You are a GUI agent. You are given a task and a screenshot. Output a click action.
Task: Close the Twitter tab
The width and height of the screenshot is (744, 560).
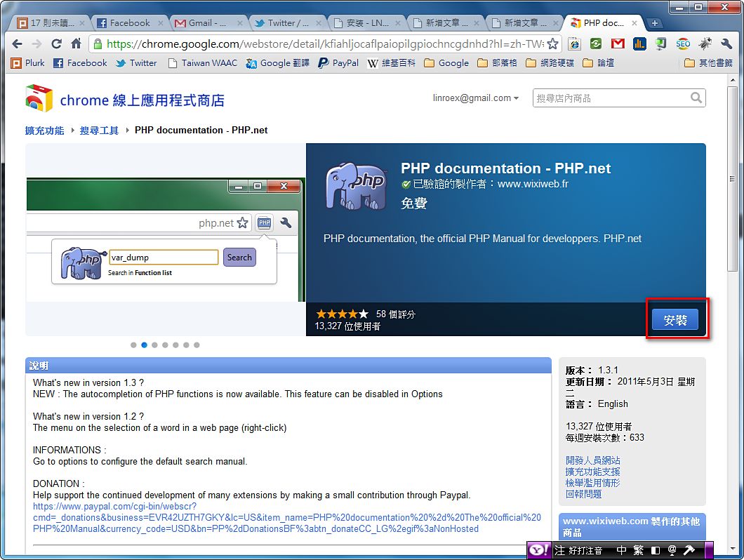pos(319,22)
